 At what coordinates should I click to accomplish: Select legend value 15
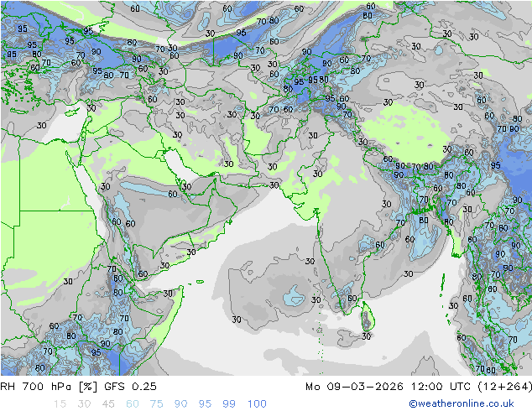[x=60, y=404]
